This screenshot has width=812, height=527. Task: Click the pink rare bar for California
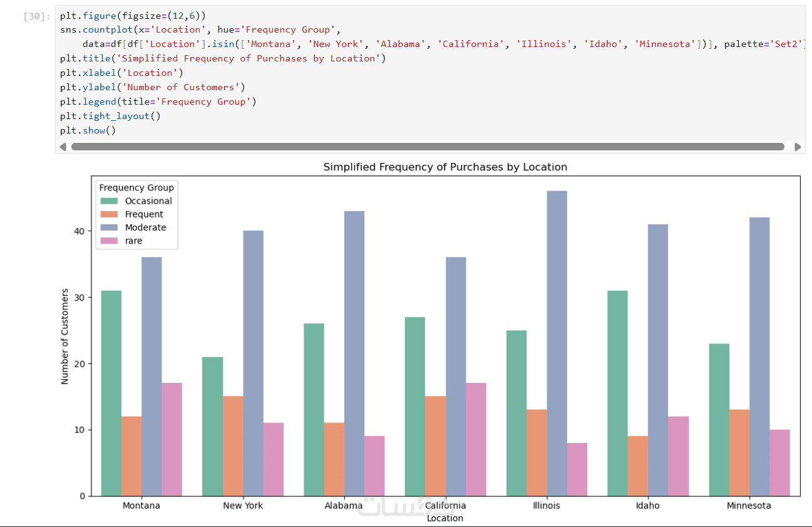[476, 439]
